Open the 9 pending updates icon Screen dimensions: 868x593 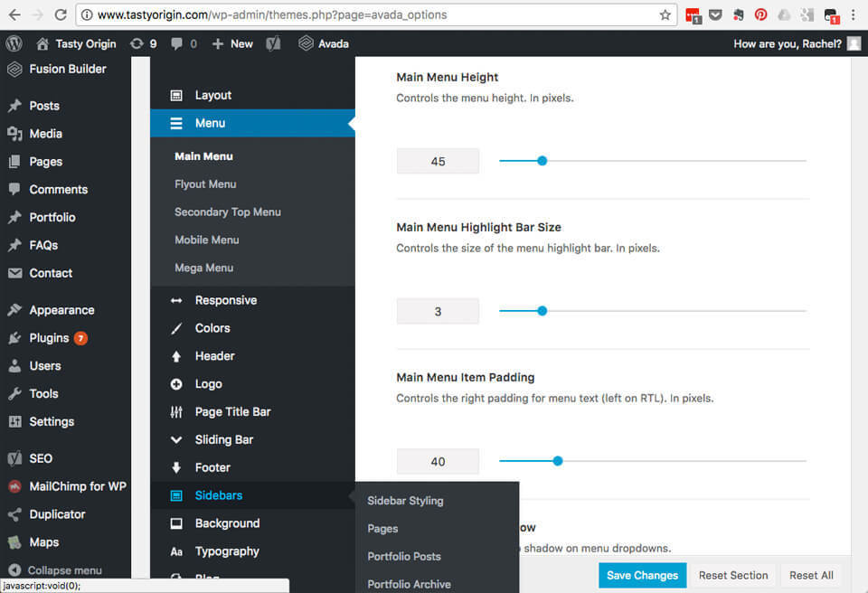coord(144,43)
